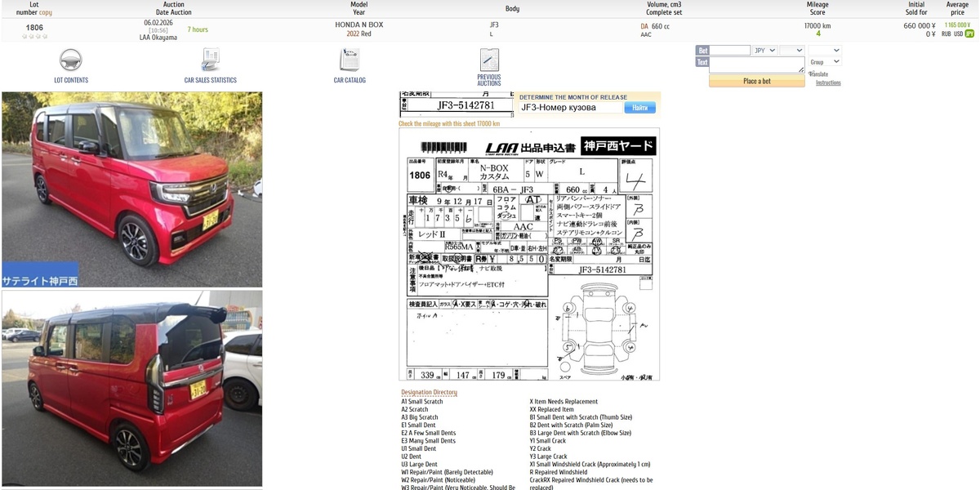The width and height of the screenshot is (980, 490).
Task: Click the A3 Big Scratch designation entry
Action: tap(420, 417)
